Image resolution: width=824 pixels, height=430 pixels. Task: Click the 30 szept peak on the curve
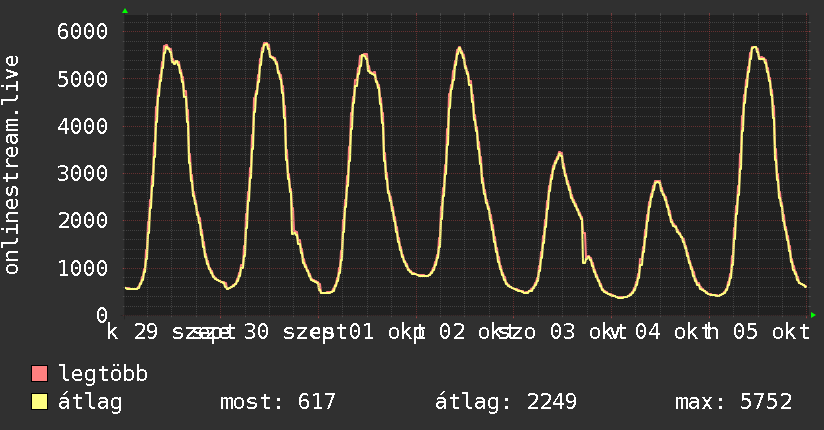pos(265,44)
